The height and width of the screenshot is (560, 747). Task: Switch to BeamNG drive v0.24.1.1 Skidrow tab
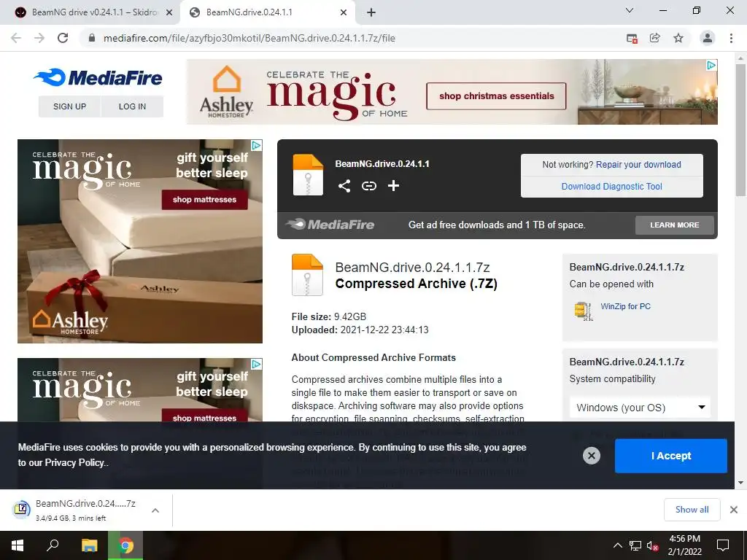point(94,12)
